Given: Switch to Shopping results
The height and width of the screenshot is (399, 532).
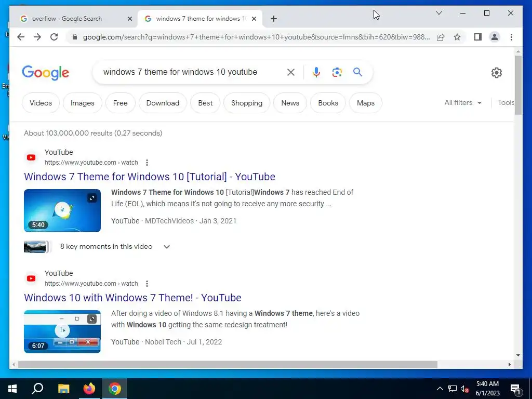Looking at the screenshot, I should click(x=247, y=103).
